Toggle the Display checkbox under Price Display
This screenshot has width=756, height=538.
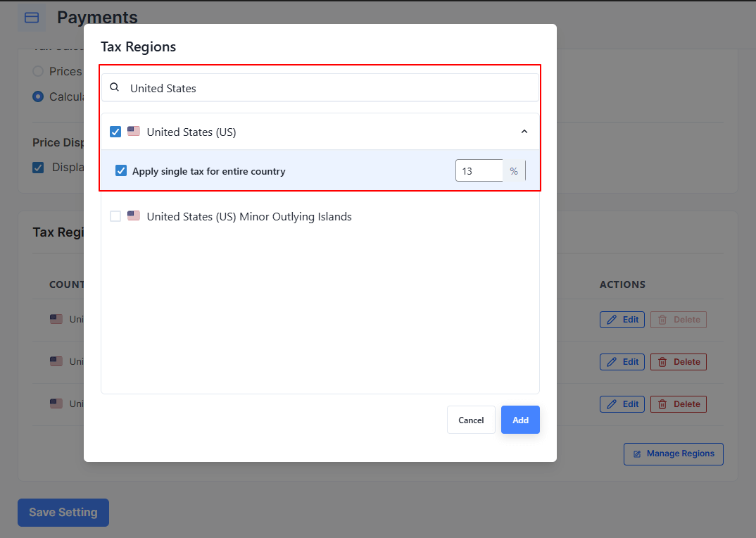click(38, 168)
